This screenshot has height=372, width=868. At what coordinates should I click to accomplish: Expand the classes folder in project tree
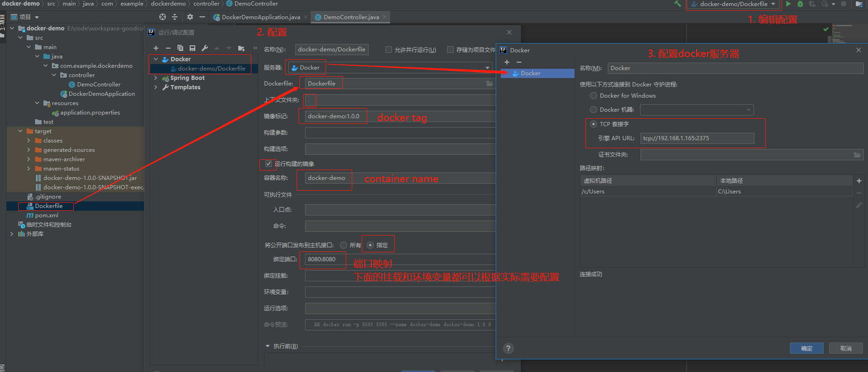coord(29,141)
